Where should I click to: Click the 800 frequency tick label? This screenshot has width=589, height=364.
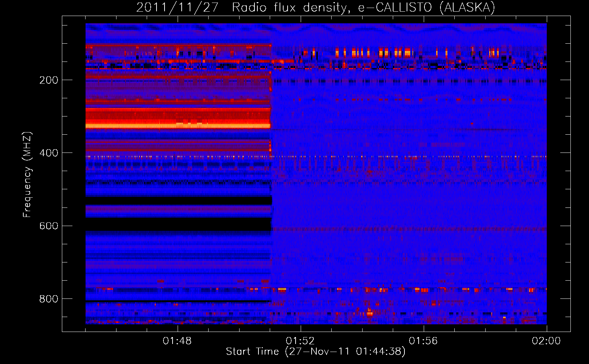click(49, 299)
